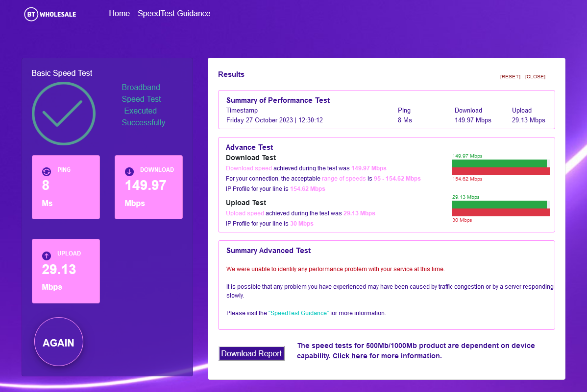Click the timestamp "Friday 27 October 2023 | 12:30:12"

coord(274,120)
